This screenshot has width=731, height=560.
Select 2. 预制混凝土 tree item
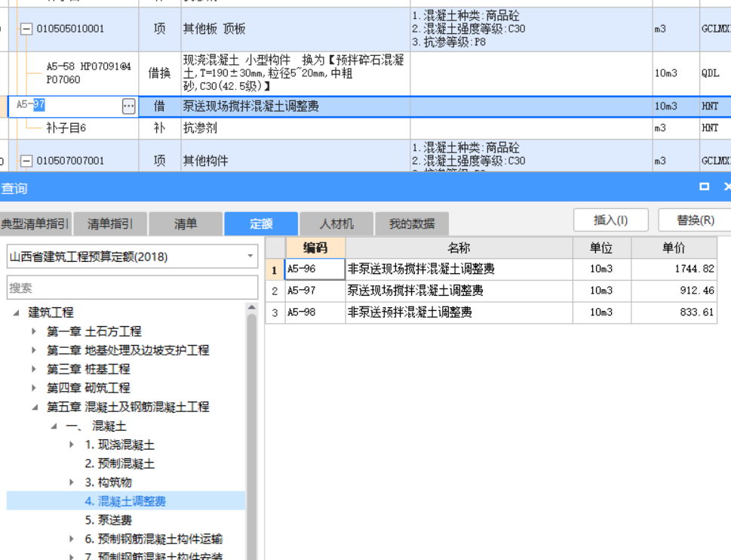(120, 463)
